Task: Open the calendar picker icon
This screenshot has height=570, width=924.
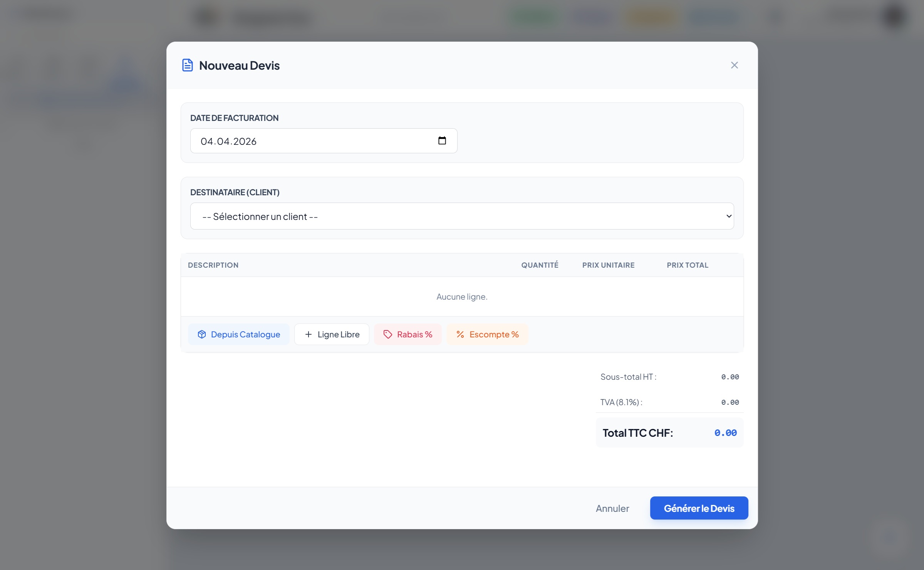Action: point(442,141)
